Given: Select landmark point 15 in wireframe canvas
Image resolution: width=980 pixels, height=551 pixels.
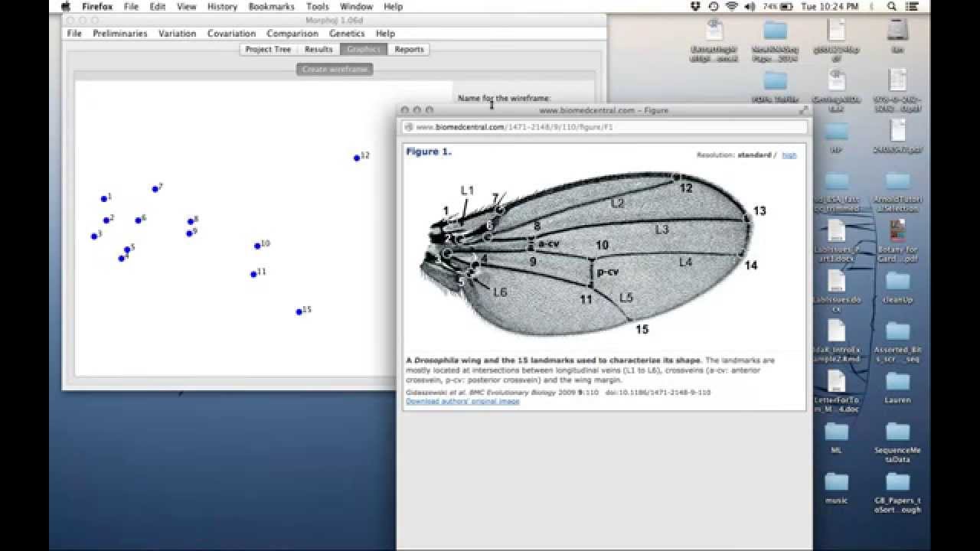Looking at the screenshot, I should (299, 312).
